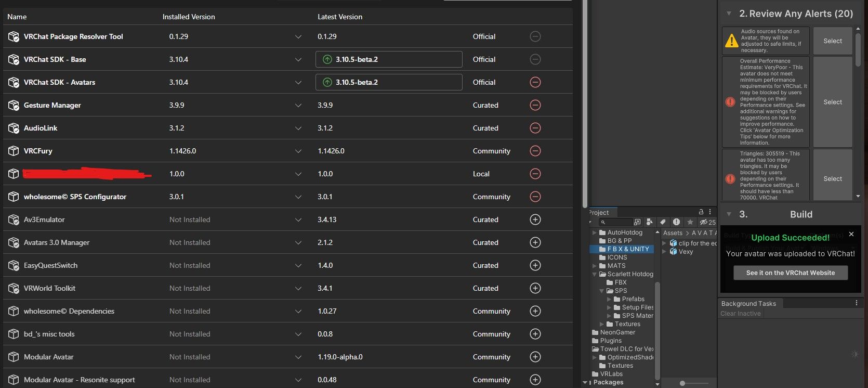Select the F B X & UNITY folder
Viewport: 868px width, 388px height.
(x=622, y=249)
